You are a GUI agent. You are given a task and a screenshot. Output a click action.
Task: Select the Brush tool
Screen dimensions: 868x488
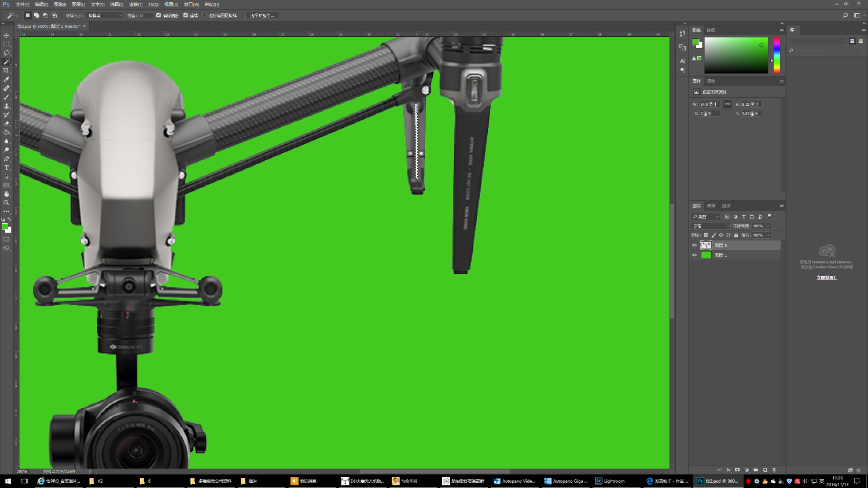tap(6, 97)
